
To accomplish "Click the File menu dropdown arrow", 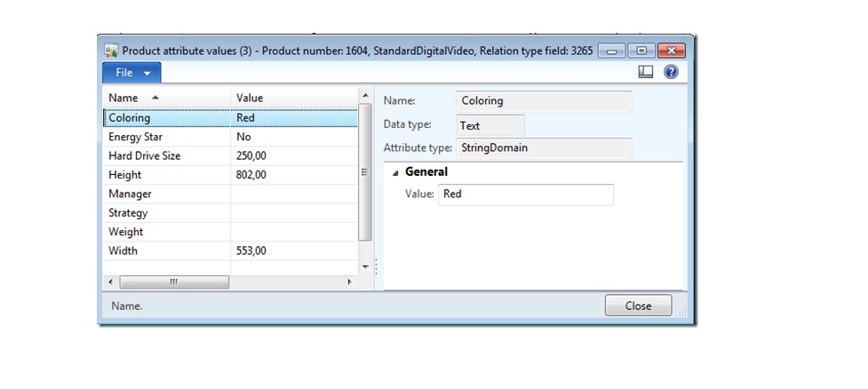I will [147, 73].
